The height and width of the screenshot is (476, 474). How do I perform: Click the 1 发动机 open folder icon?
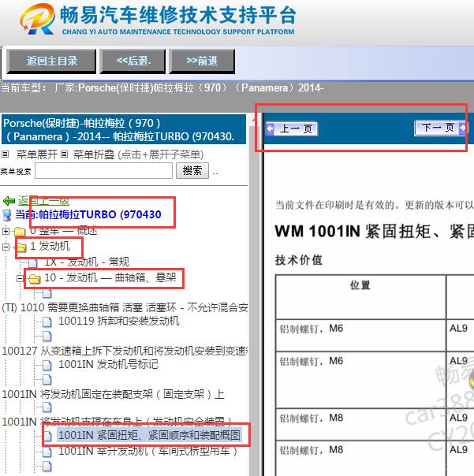click(21, 247)
